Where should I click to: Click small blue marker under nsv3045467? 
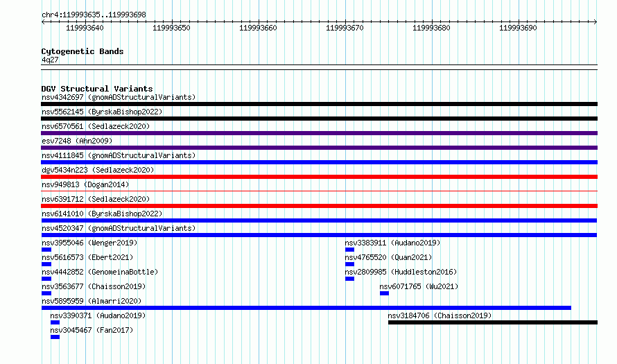(55, 337)
